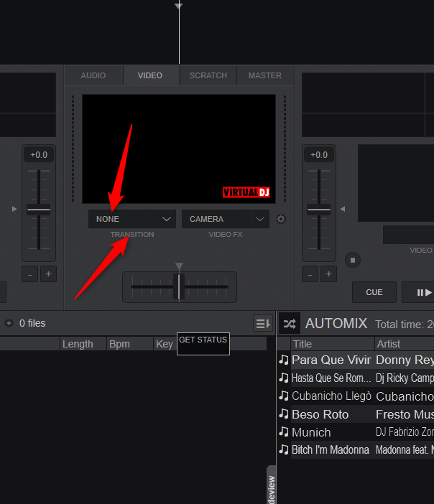The width and height of the screenshot is (434, 504).
Task: Open the file list options menu icon
Action: pyautogui.click(x=263, y=323)
